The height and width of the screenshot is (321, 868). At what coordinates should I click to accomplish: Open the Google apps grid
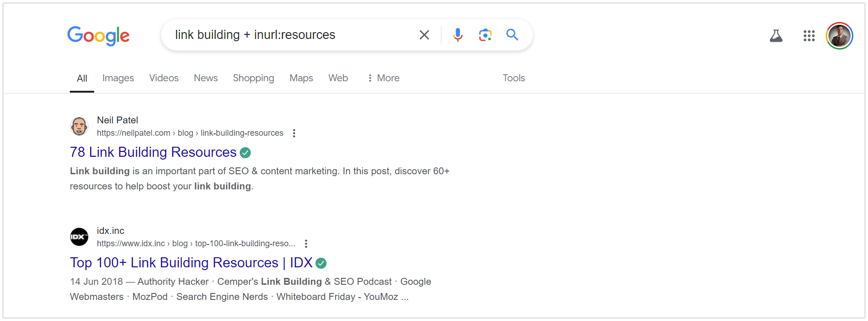pos(809,36)
